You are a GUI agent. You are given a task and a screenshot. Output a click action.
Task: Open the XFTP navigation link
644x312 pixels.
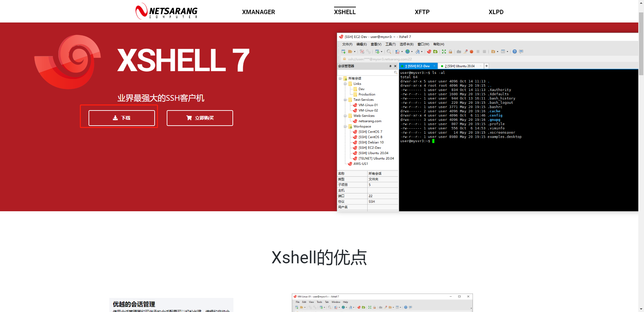click(422, 12)
